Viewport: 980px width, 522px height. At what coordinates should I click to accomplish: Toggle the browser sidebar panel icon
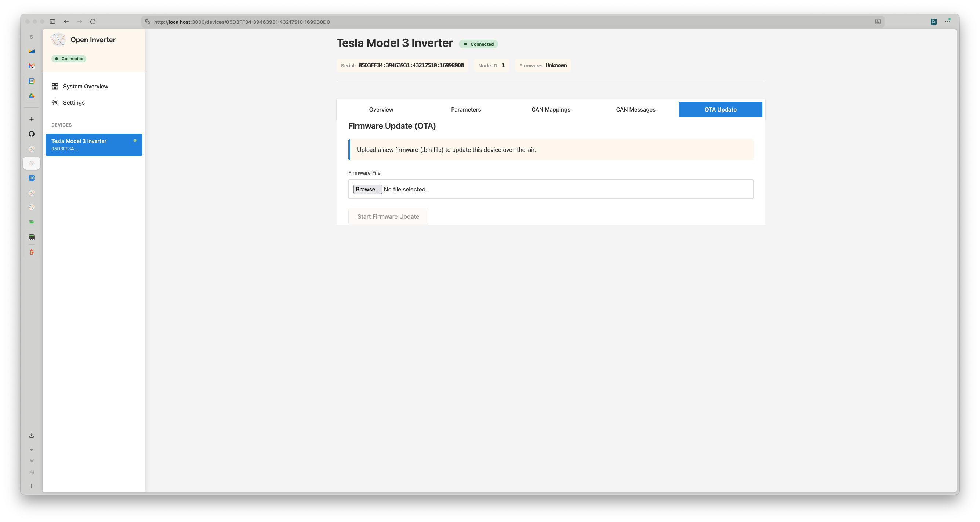52,22
